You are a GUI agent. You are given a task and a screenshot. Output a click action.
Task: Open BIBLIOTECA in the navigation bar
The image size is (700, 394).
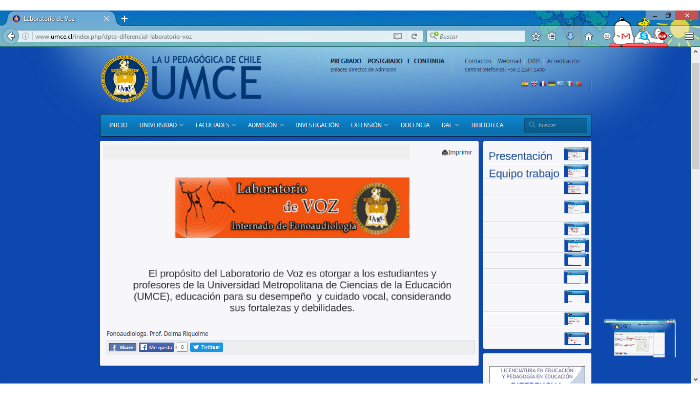pyautogui.click(x=487, y=125)
